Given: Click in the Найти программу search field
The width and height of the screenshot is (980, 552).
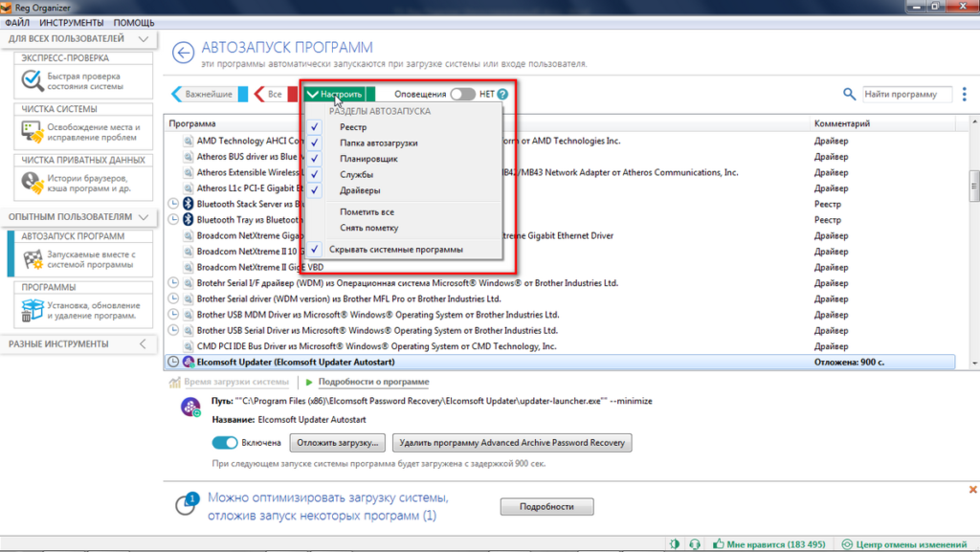Looking at the screenshot, I should [904, 95].
